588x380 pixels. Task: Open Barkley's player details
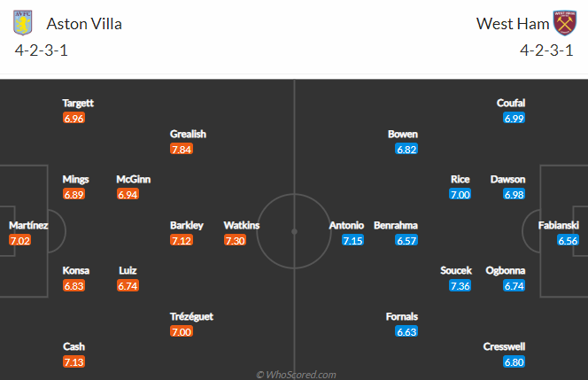187,225
